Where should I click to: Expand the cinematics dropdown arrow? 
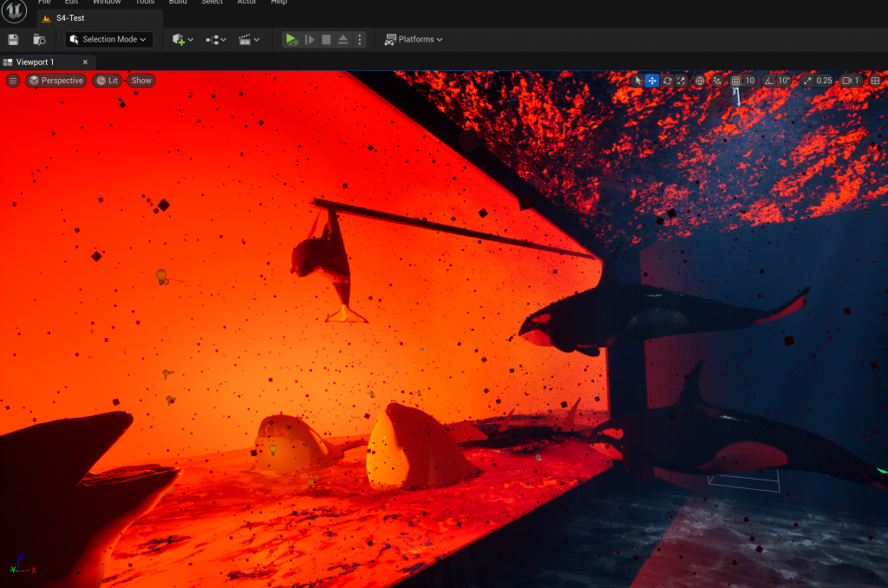coord(257,40)
